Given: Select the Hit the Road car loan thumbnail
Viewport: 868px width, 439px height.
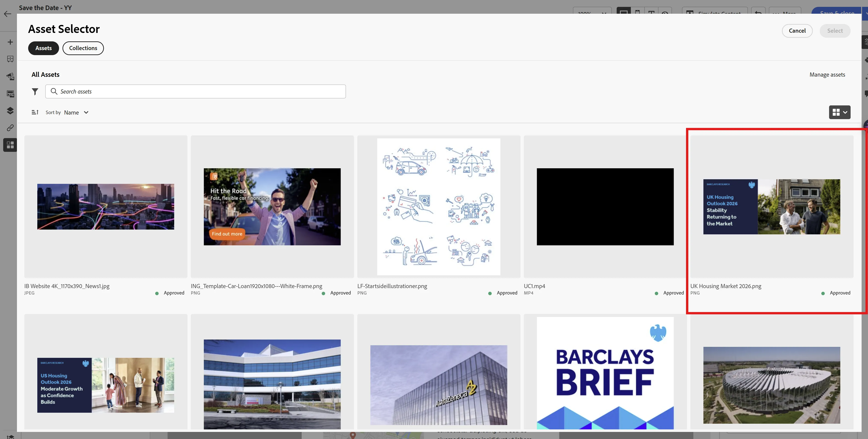Looking at the screenshot, I should pos(272,207).
